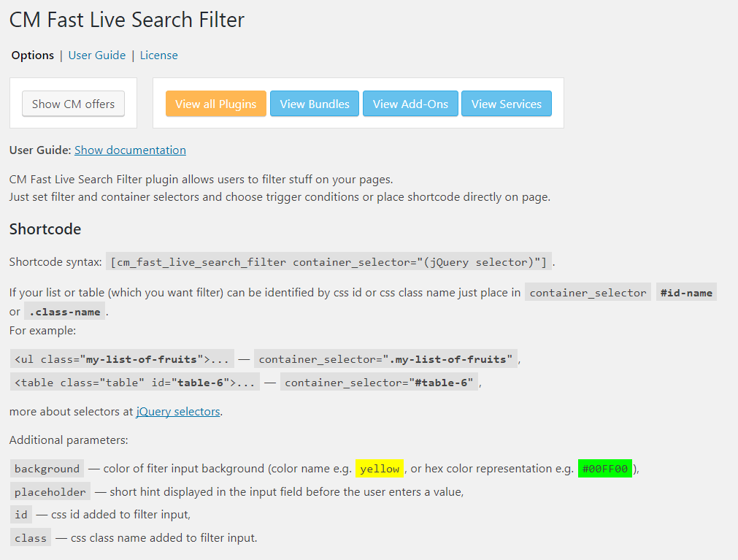
Task: Click the .class-name code example
Action: pos(65,312)
